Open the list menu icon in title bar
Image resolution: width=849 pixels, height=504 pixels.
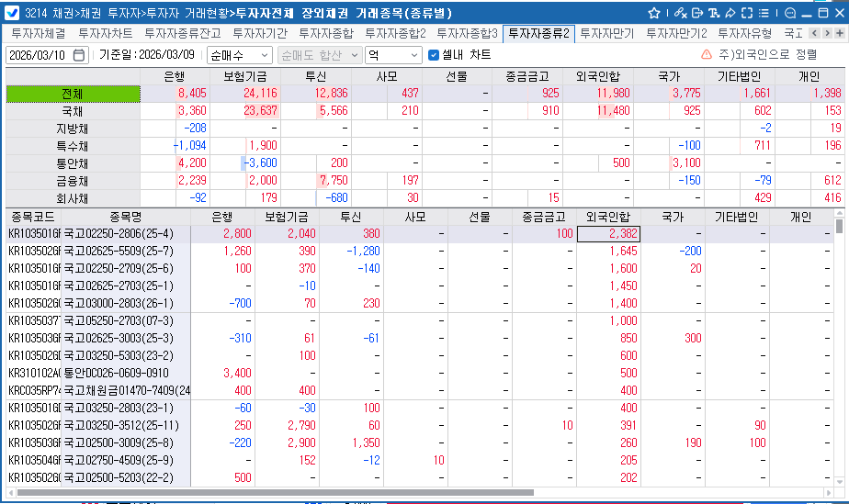[764, 13]
